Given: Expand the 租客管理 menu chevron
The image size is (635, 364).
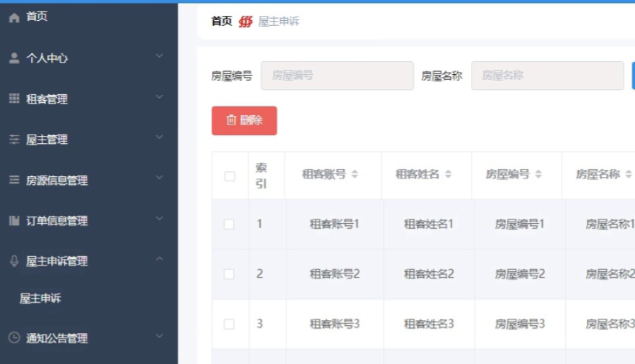Looking at the screenshot, I should pos(160,96).
